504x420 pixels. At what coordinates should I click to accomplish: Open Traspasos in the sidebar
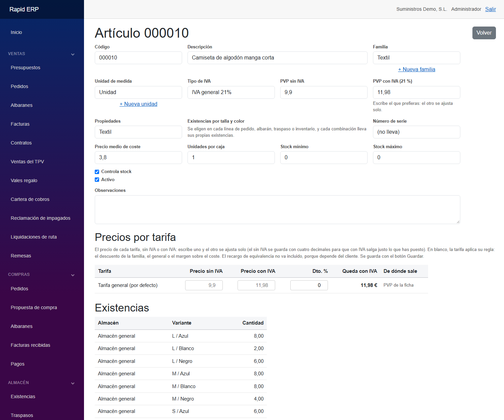(x=22, y=415)
